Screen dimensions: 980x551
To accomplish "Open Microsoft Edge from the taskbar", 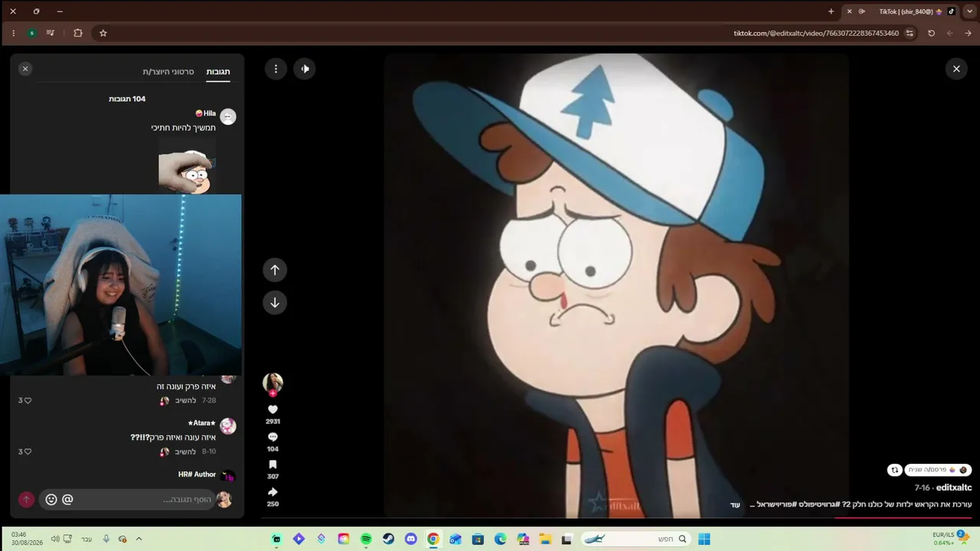I will click(x=500, y=539).
